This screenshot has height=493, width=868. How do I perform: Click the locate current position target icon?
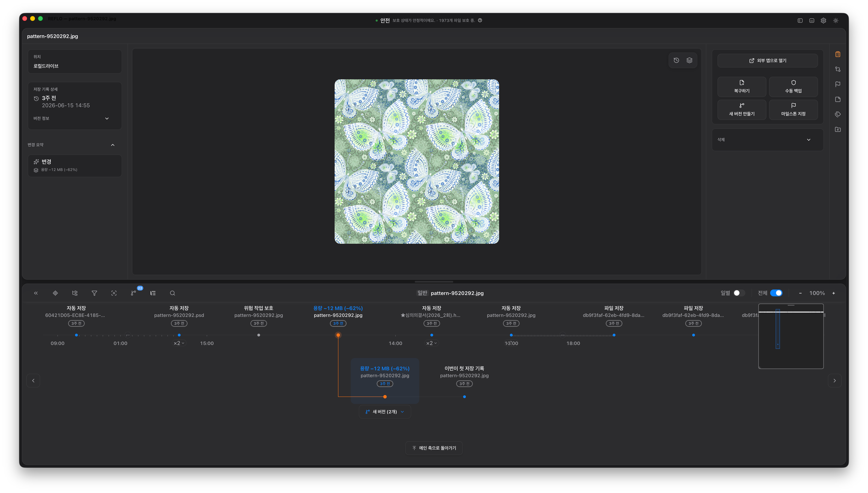point(55,293)
